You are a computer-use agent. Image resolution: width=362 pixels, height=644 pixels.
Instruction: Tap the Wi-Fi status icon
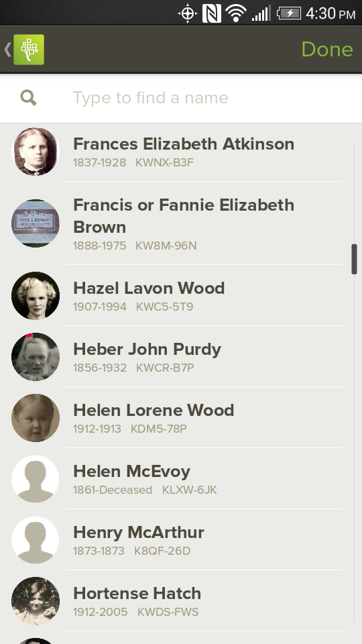(236, 13)
